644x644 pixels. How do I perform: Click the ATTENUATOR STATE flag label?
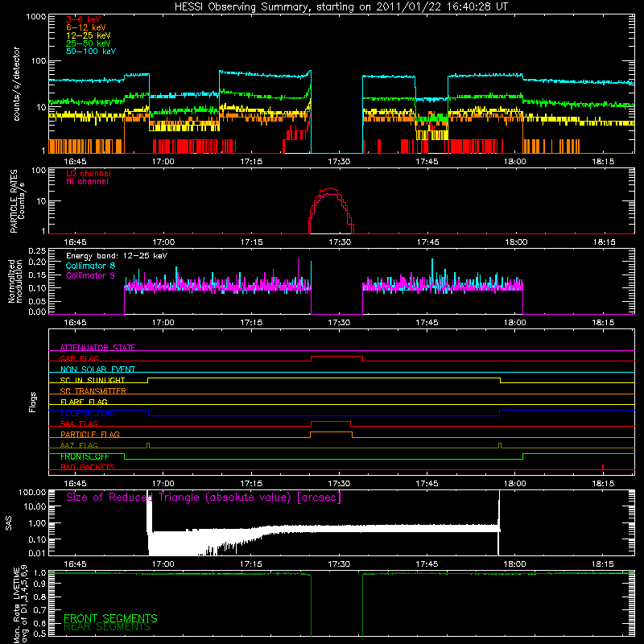(x=97, y=348)
